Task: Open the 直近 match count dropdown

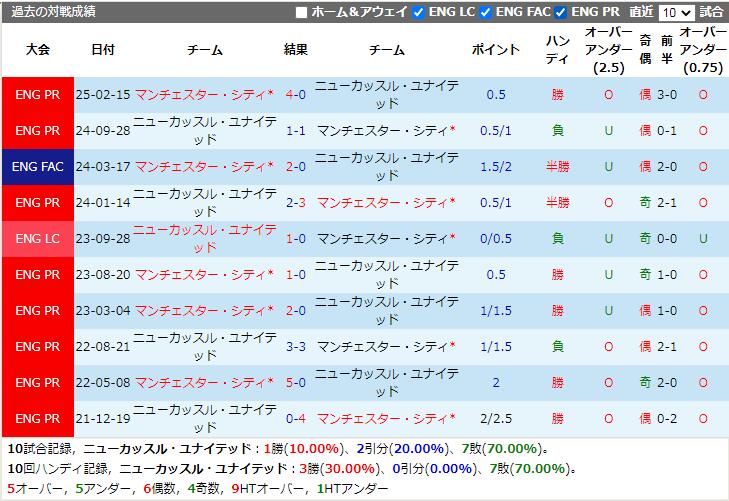Action: (676, 12)
